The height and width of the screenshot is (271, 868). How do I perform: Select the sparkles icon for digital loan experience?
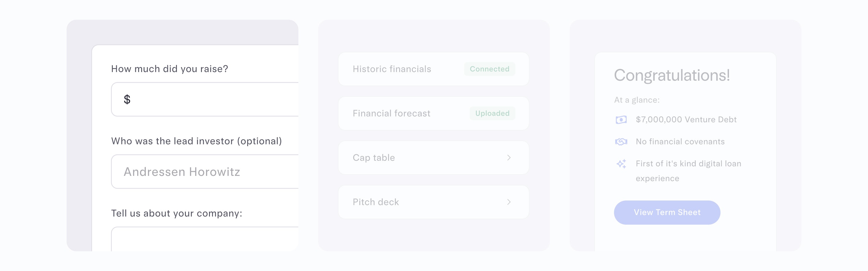coord(621,164)
